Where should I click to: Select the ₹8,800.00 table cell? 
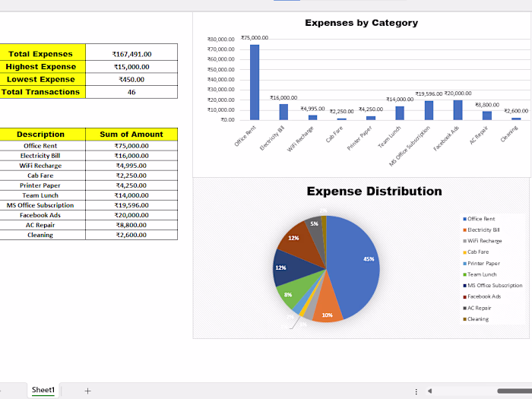tap(131, 225)
